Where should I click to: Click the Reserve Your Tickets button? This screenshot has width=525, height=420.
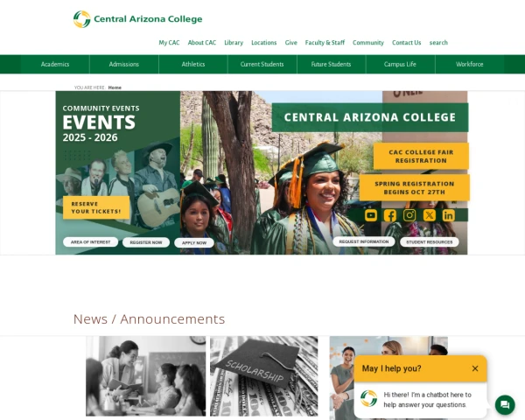[x=96, y=207]
